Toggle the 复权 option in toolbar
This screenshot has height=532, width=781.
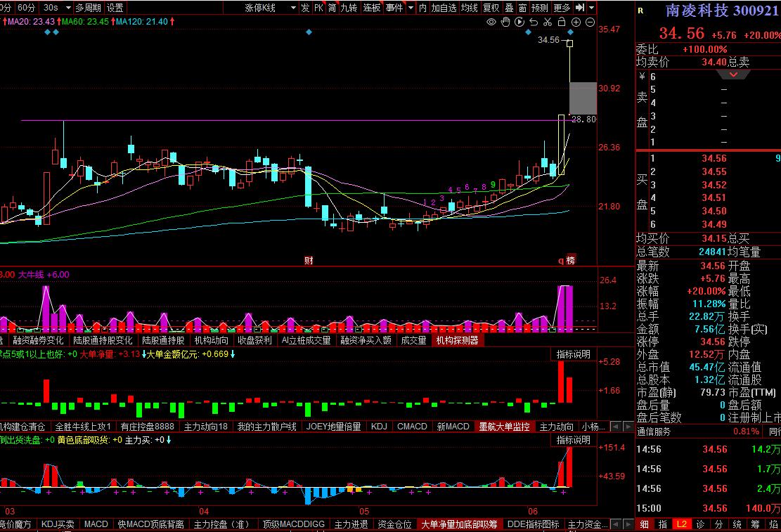tap(491, 8)
